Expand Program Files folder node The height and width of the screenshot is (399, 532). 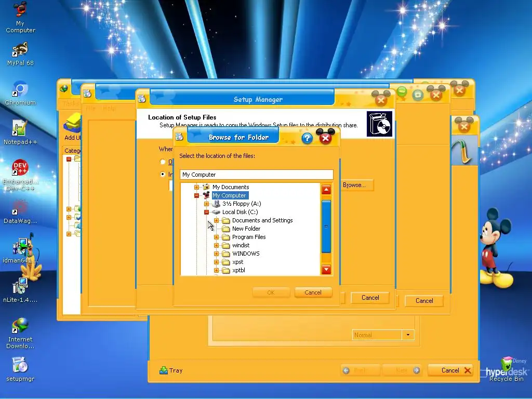click(x=216, y=237)
